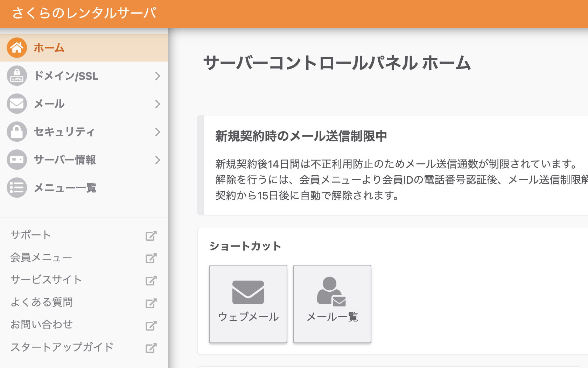
Task: Expand the メール menu chevron
Action: (x=157, y=104)
